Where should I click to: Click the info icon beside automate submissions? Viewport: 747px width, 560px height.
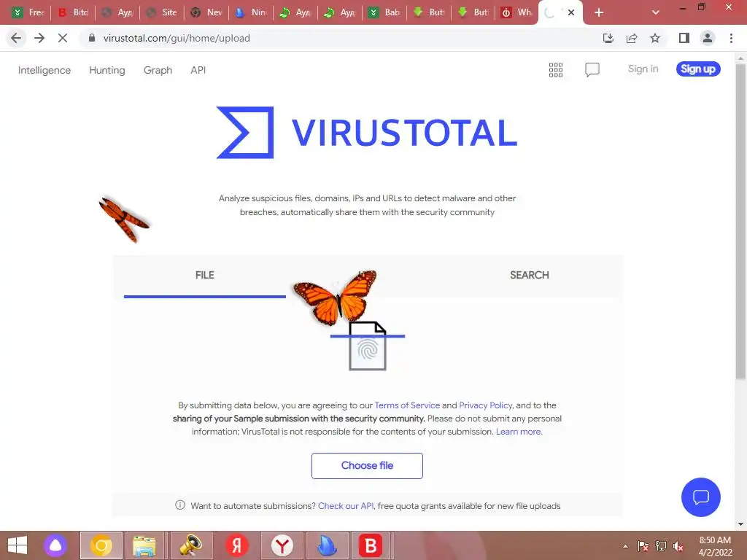(180, 505)
